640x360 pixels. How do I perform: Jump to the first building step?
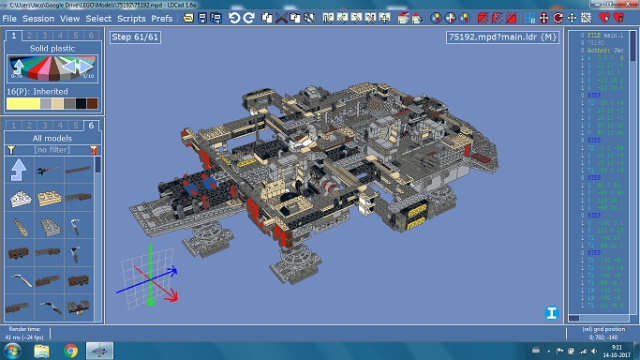tap(328, 18)
